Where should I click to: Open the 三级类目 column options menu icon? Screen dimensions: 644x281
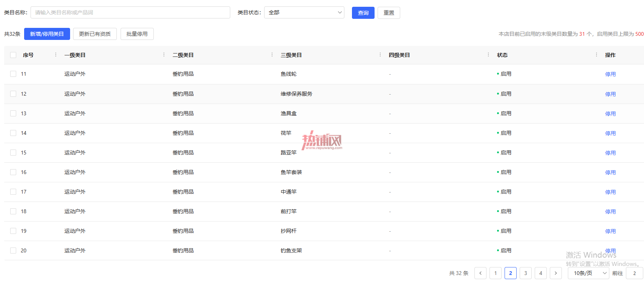pos(380,55)
